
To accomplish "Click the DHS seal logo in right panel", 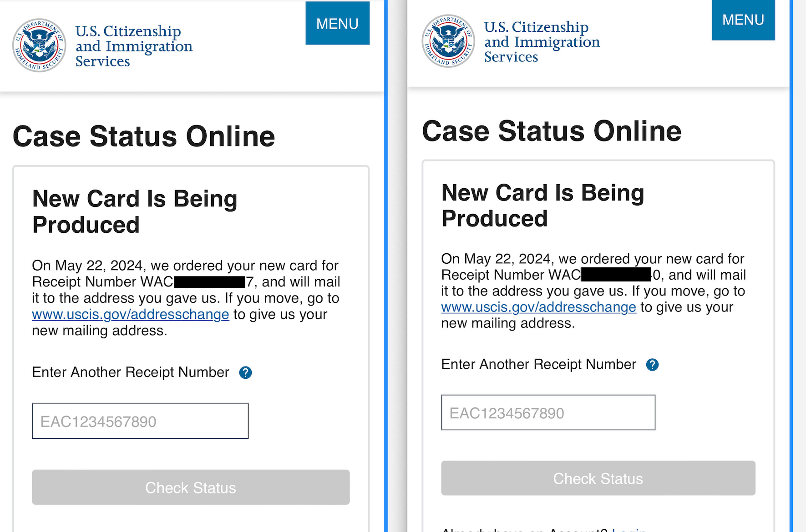I will click(448, 41).
